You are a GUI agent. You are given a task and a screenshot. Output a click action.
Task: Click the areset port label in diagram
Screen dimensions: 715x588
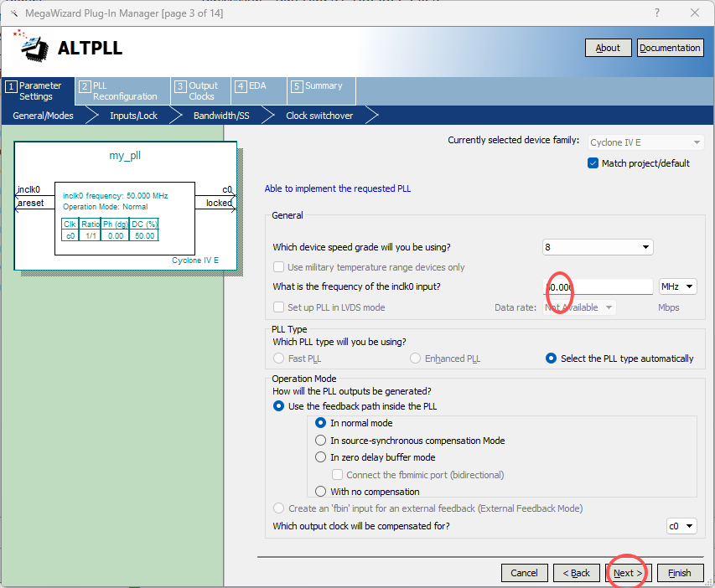(30, 203)
